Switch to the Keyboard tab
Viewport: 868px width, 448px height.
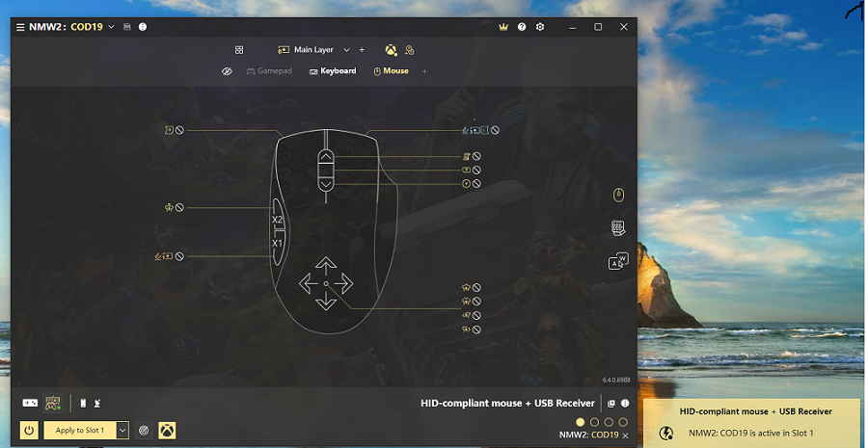point(333,71)
